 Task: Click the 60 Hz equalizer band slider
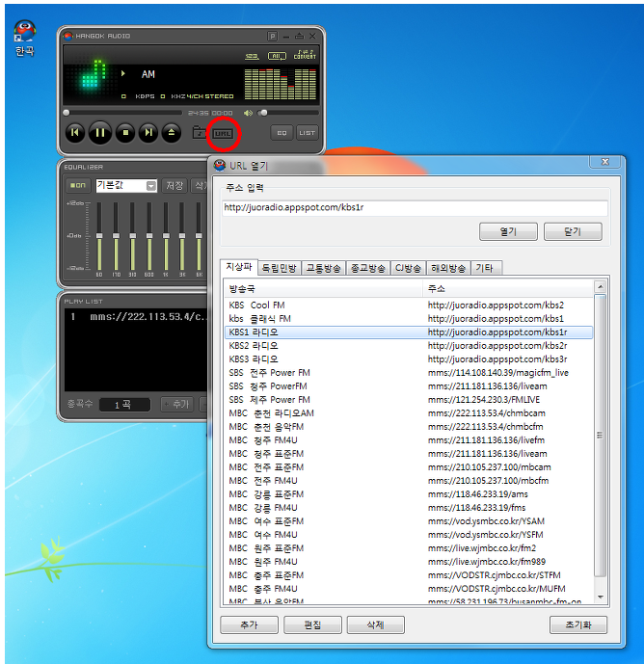pyautogui.click(x=99, y=236)
